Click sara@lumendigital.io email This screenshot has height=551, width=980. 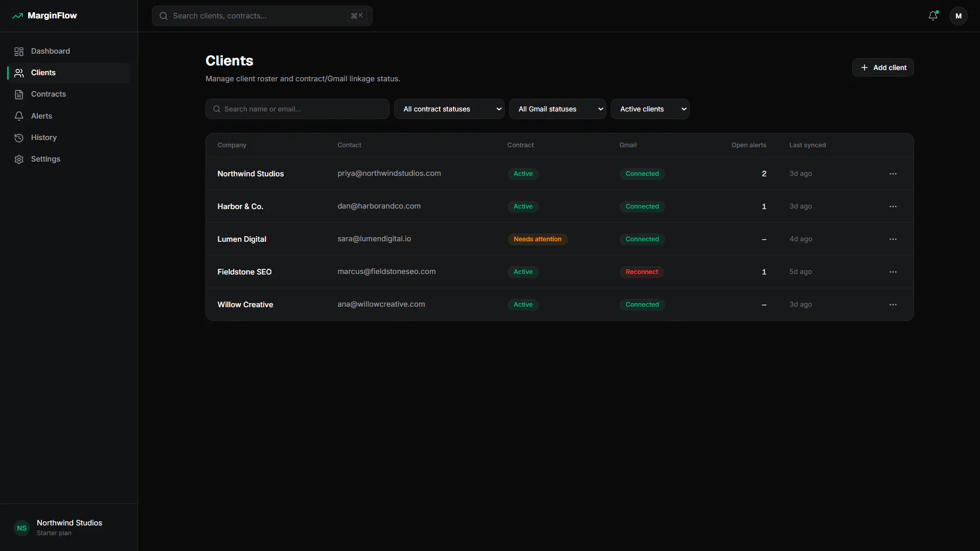374,239
